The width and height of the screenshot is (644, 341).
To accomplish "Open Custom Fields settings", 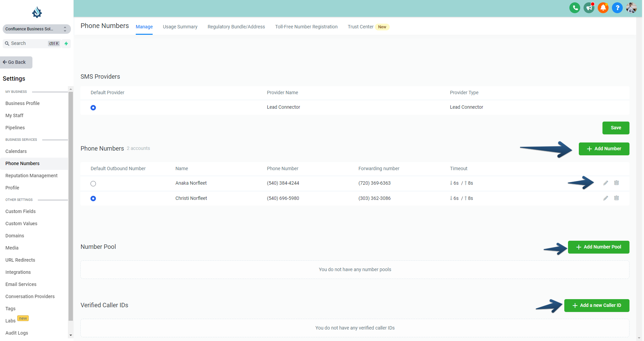I will (x=20, y=211).
